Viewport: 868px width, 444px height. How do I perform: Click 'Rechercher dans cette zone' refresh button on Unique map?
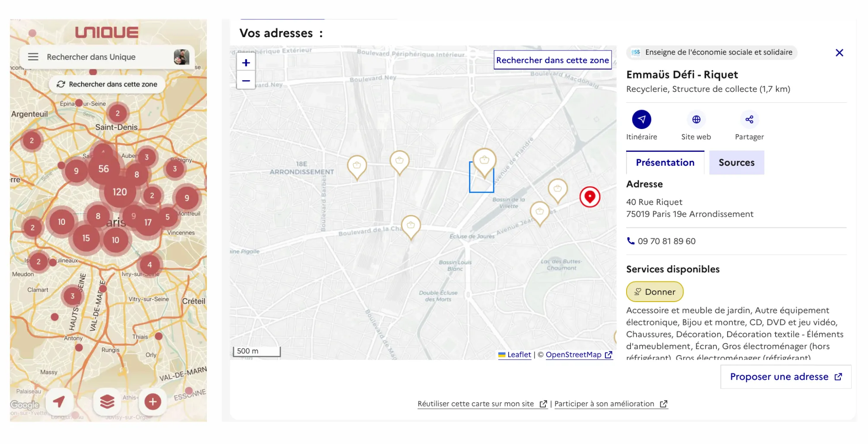107,84
